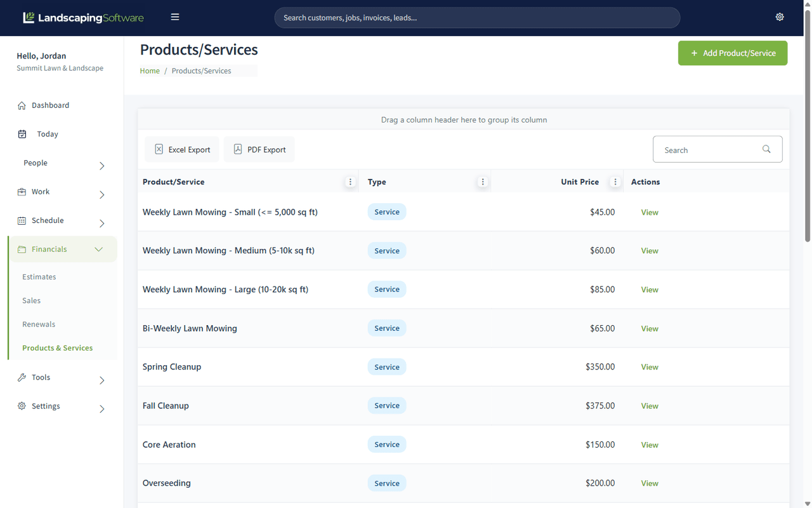Click the Excel file icon
The width and height of the screenshot is (812, 508).
click(159, 149)
